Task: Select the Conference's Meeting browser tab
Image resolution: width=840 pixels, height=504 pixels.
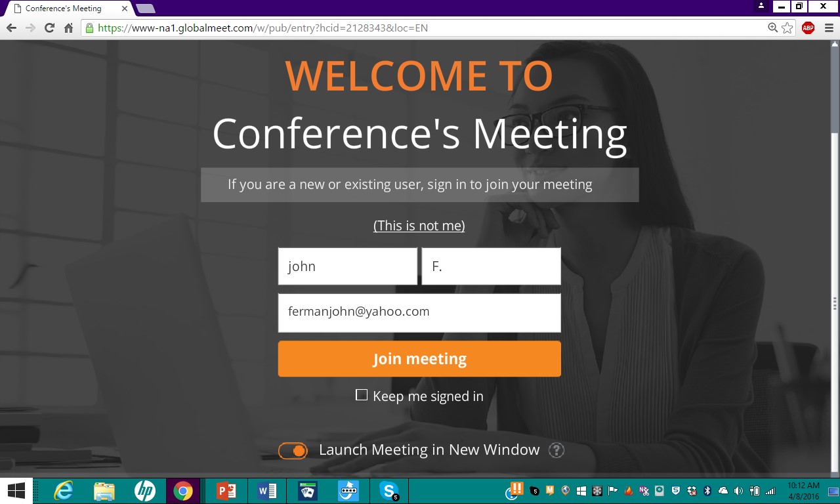Action: tap(66, 9)
